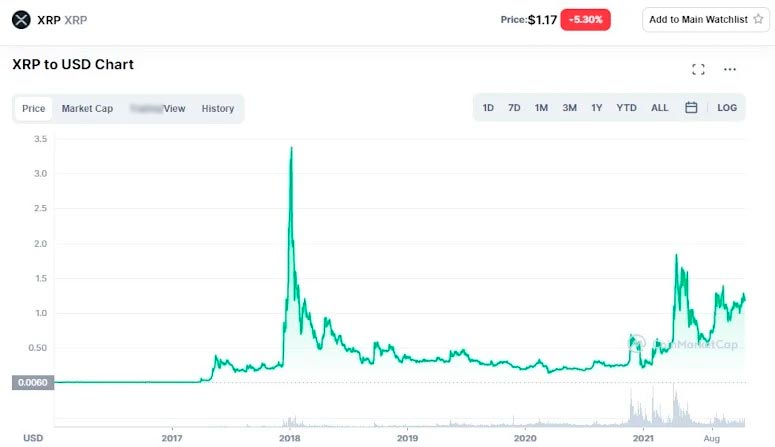The image size is (775, 447).
Task: Add XRP to Main Watchlist
Action: click(706, 20)
